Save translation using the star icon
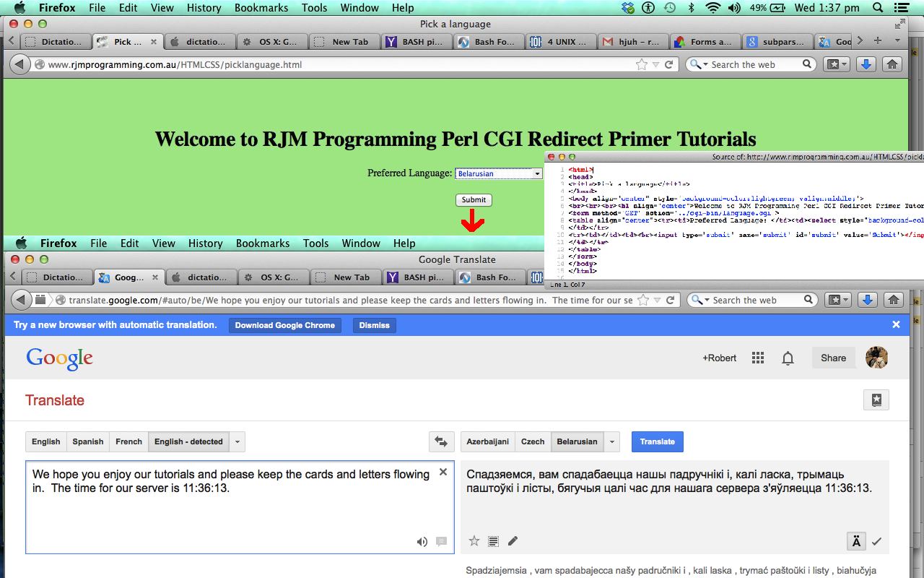 tap(474, 540)
